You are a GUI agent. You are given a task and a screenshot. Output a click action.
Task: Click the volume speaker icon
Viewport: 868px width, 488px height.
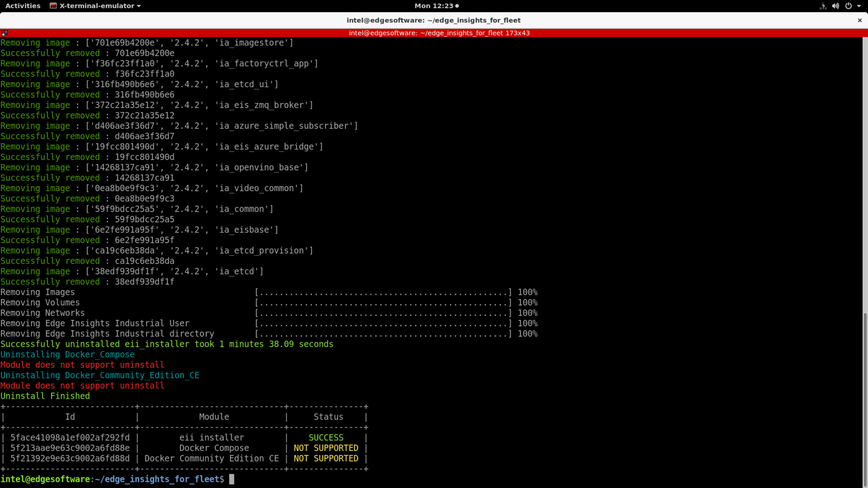pyautogui.click(x=836, y=6)
